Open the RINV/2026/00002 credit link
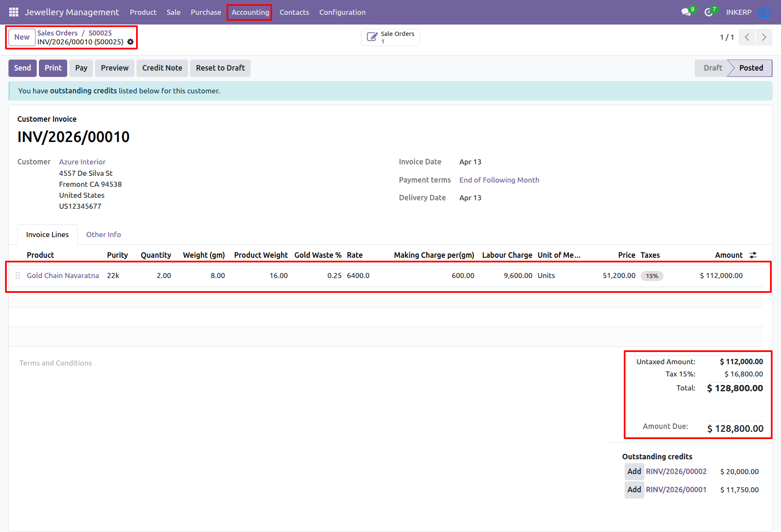The image size is (781, 532). [676, 472]
